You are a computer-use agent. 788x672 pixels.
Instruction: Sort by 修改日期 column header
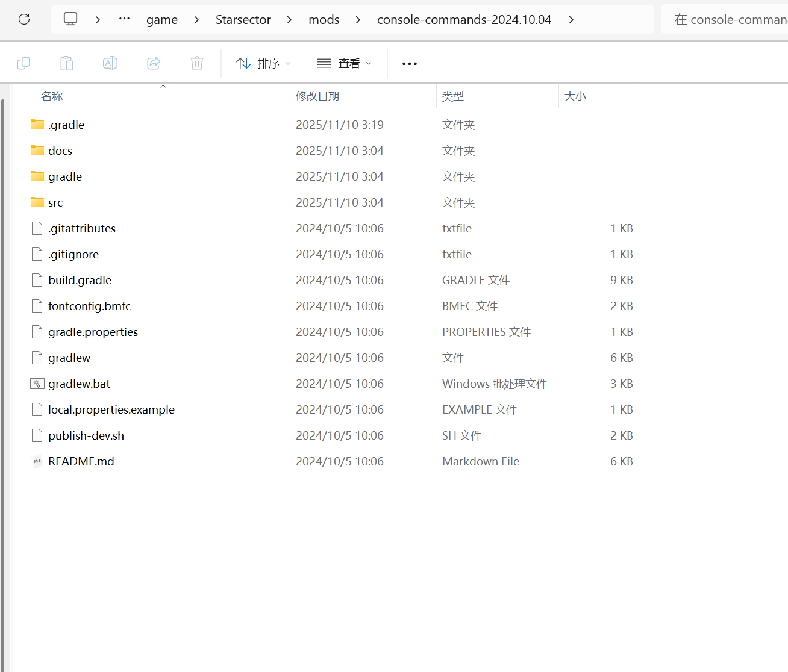317,96
